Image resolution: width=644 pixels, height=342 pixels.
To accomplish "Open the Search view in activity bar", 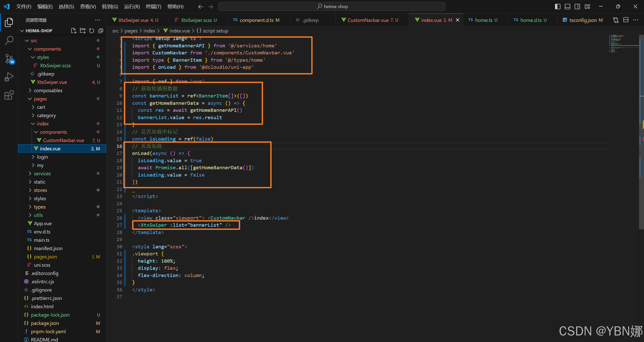I will pyautogui.click(x=9, y=40).
